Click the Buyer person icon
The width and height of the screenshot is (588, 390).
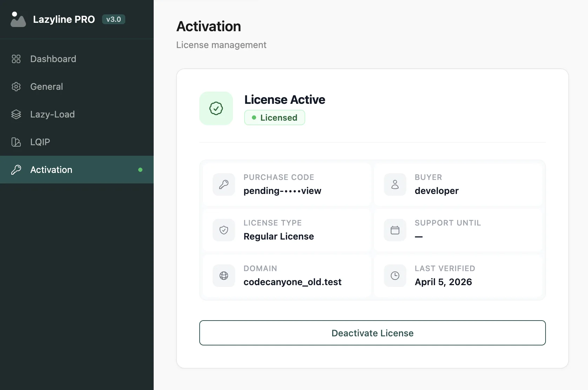(395, 184)
